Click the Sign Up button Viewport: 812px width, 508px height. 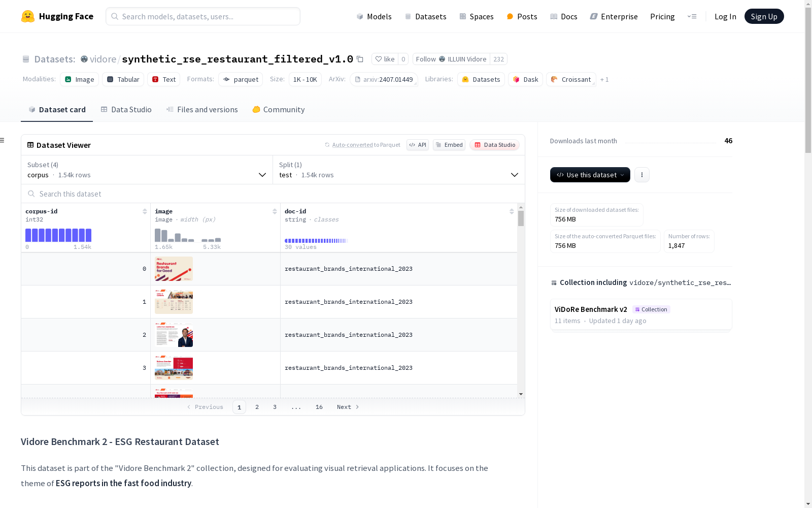(x=764, y=16)
